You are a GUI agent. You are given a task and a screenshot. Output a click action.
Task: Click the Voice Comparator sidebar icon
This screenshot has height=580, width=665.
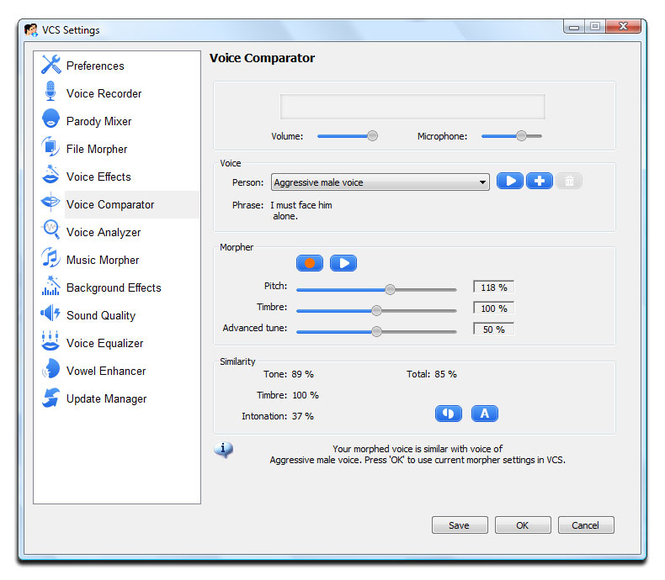click(x=50, y=202)
